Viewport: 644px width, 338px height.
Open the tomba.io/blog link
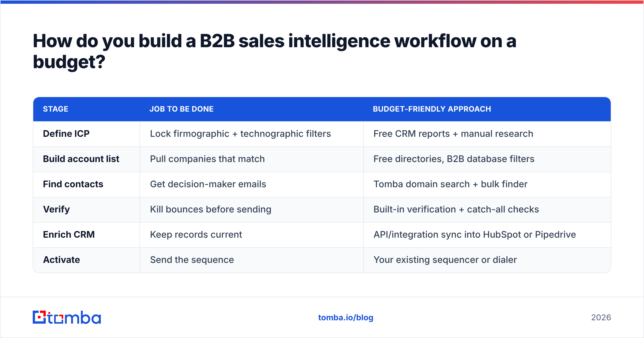coord(346,318)
